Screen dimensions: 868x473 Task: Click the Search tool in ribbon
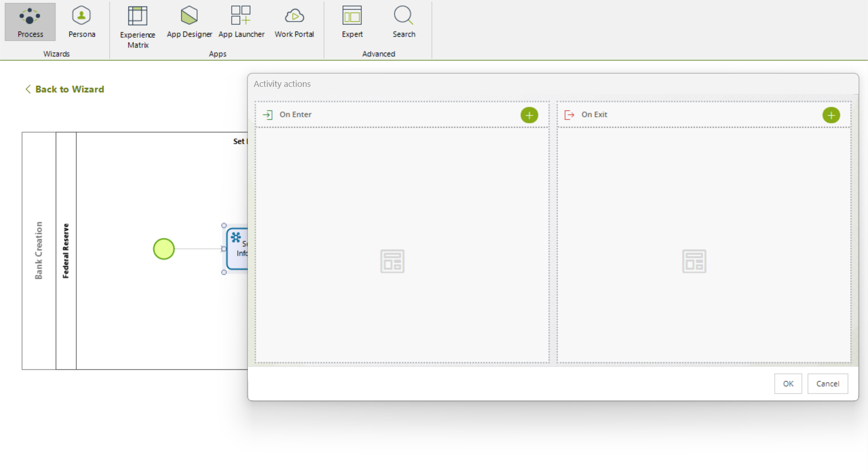click(x=403, y=22)
